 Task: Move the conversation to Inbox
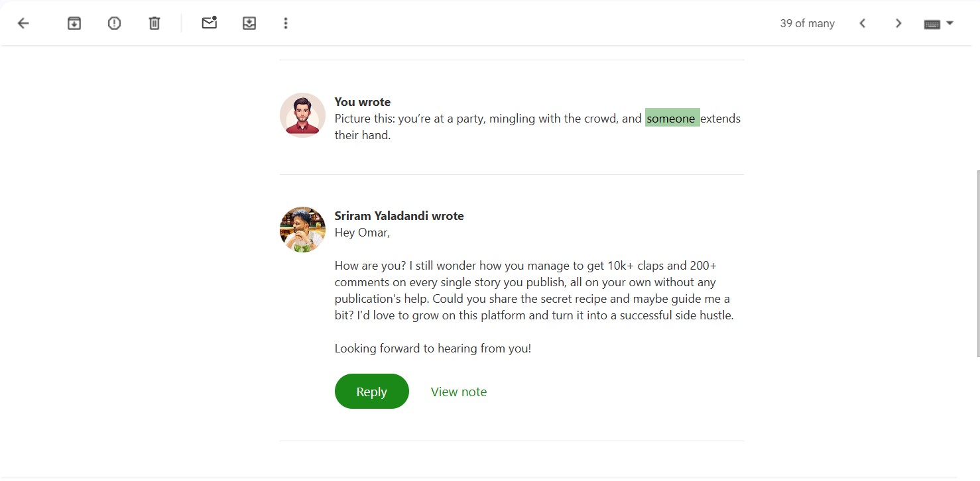pyautogui.click(x=249, y=23)
